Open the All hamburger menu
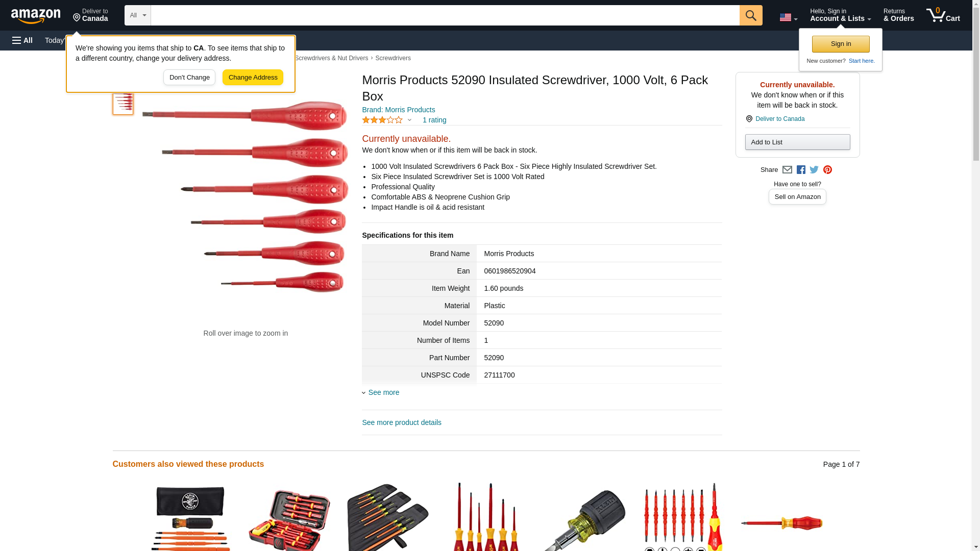 pyautogui.click(x=22, y=40)
